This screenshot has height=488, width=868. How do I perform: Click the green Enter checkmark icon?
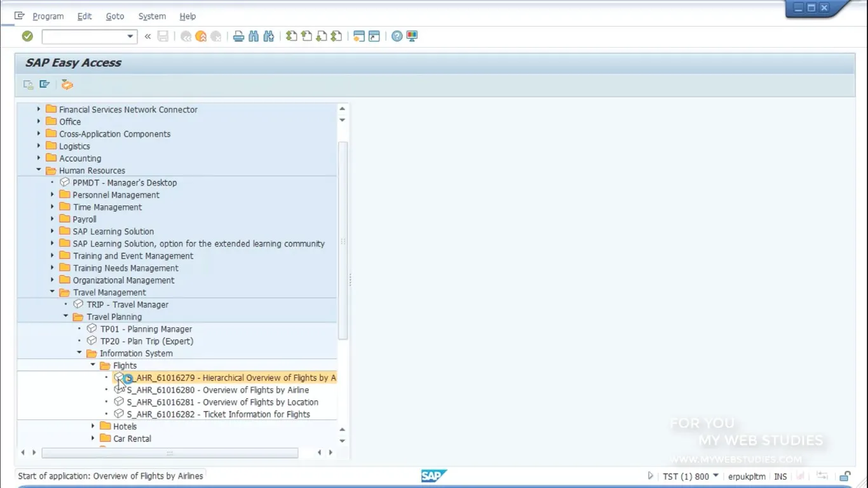tap(27, 36)
